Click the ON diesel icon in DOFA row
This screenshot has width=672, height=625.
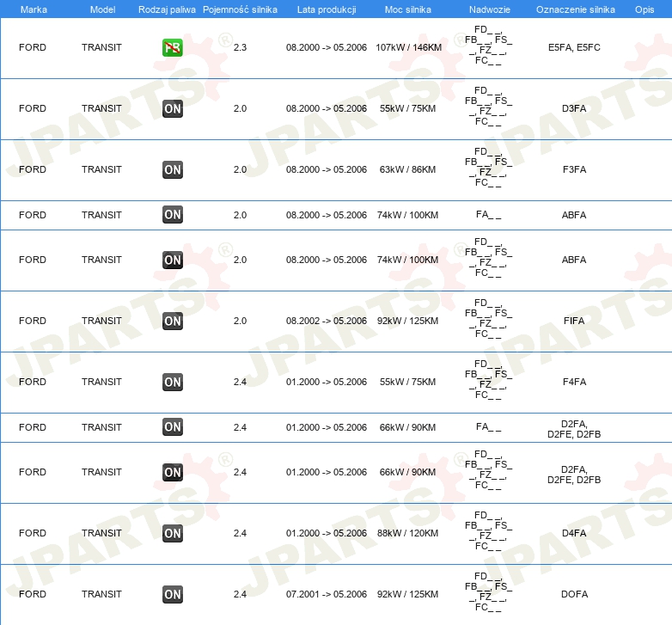172,595
